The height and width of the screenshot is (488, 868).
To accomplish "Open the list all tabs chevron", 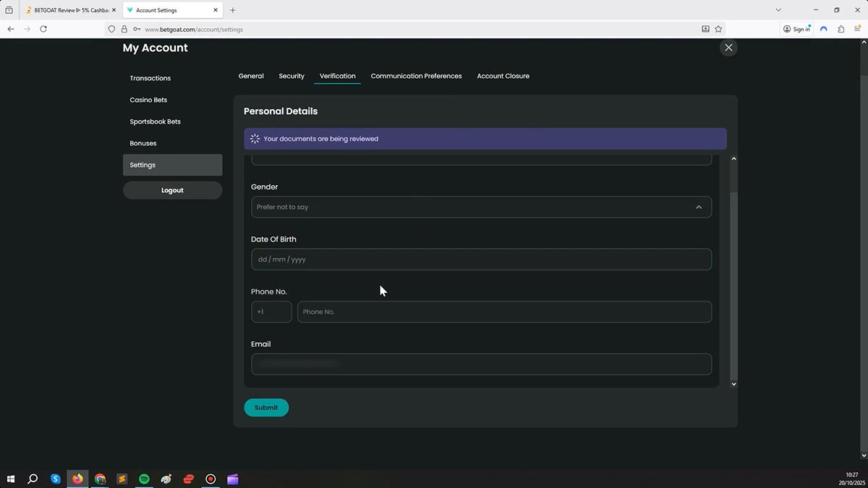I will (x=778, y=10).
